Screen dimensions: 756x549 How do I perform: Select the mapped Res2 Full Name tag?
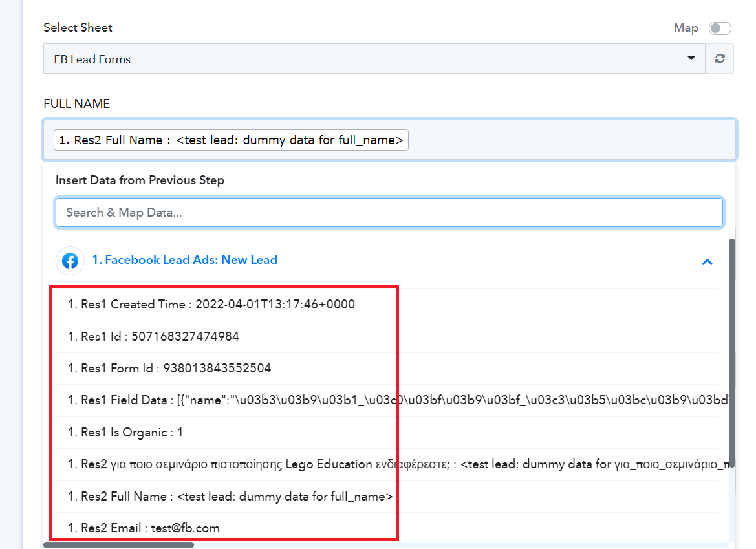[231, 140]
